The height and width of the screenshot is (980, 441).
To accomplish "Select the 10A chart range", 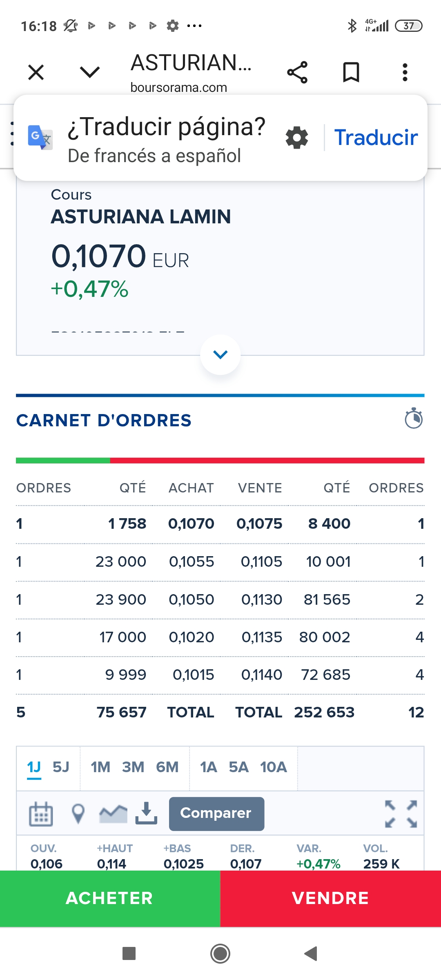I will [273, 767].
